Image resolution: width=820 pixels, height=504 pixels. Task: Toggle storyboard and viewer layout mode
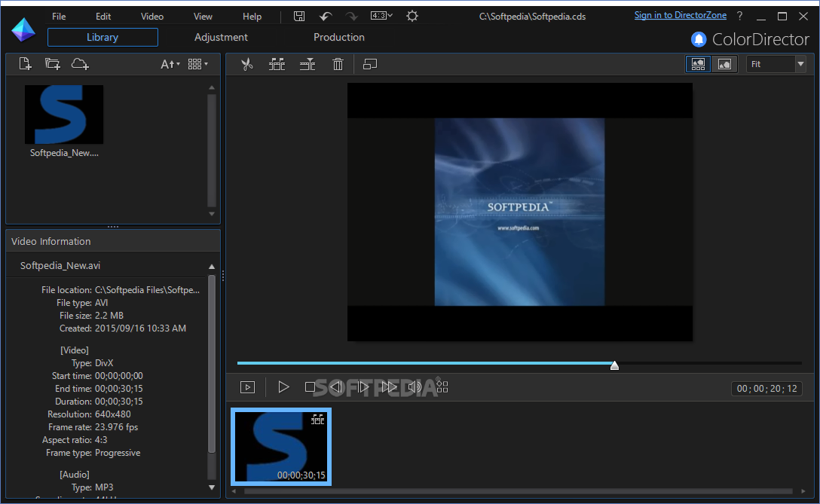(698, 64)
